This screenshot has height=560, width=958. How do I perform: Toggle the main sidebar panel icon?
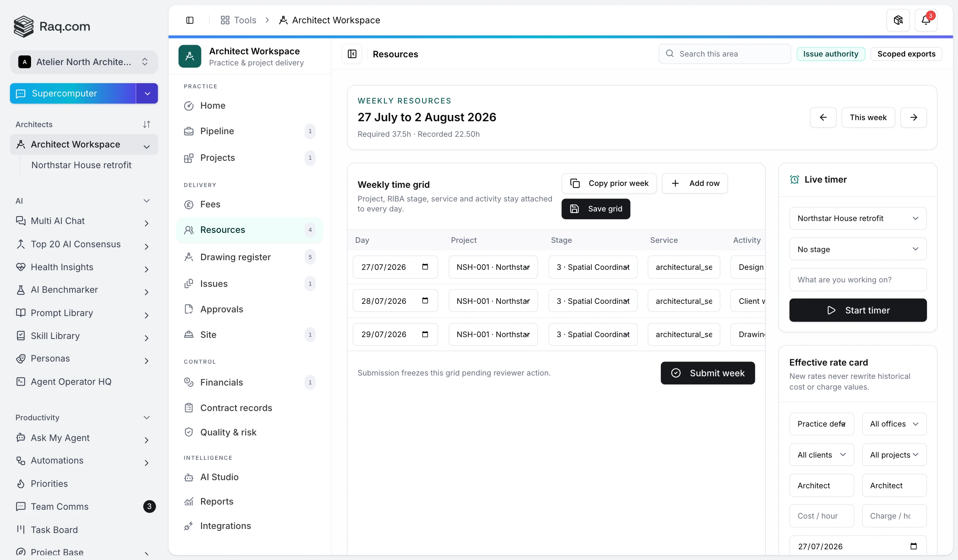[x=190, y=20]
